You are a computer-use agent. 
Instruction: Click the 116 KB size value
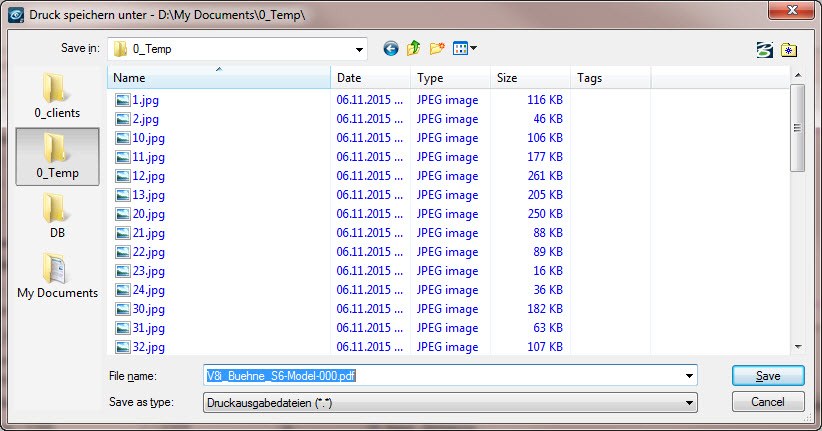point(545,100)
